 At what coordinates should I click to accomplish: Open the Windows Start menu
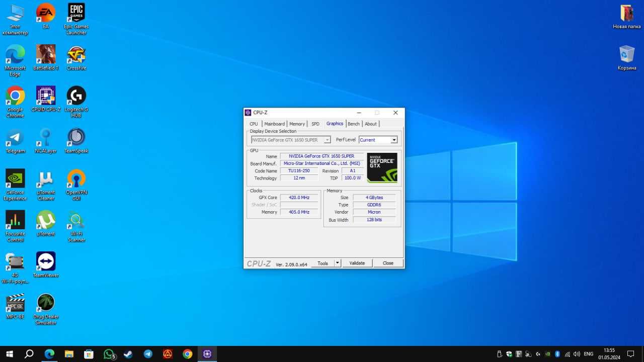point(9,354)
